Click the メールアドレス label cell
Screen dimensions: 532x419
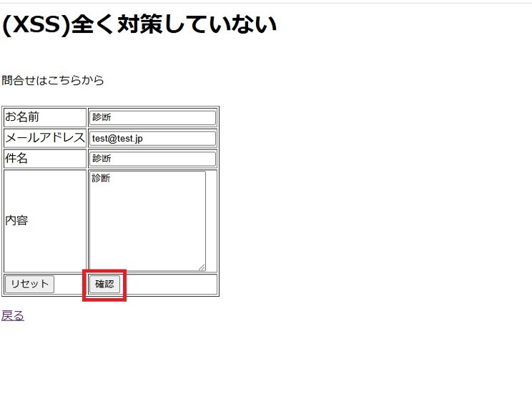(45, 138)
